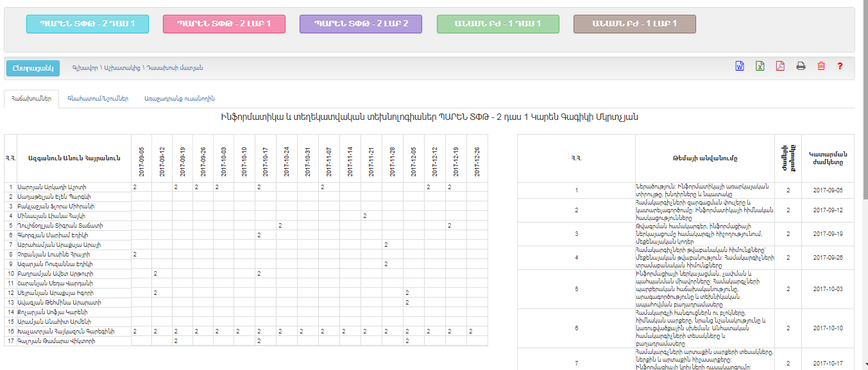Switch to the Գնահատում/Նշումներ tab
The image size is (868, 370).
click(x=98, y=99)
